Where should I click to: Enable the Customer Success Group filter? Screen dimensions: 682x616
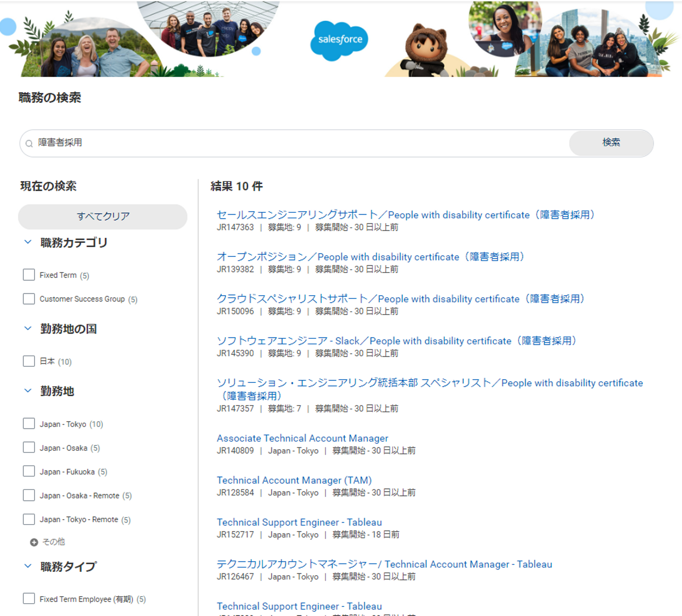[29, 299]
